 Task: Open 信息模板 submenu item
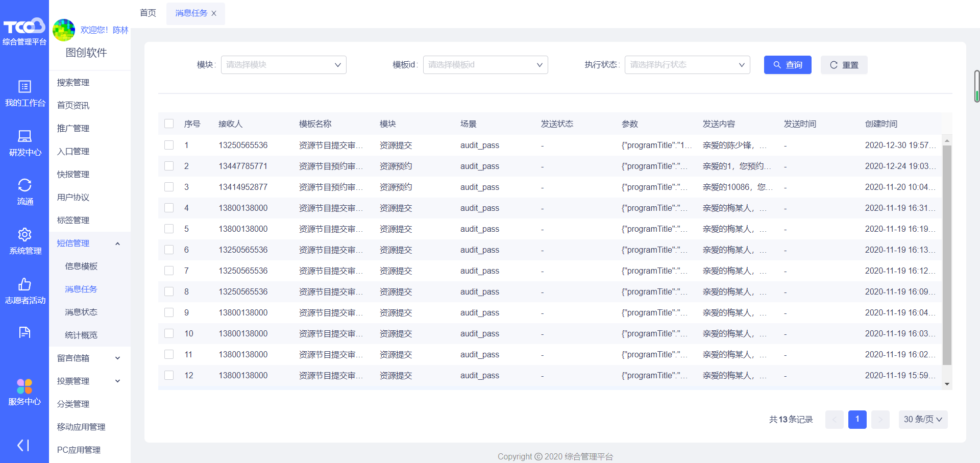(x=81, y=266)
